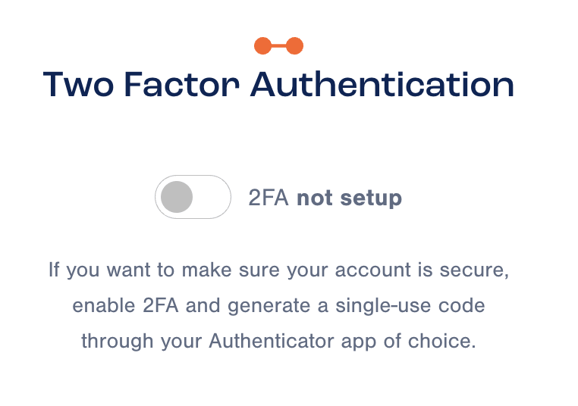Click the line joining the orange dots

[x=279, y=46]
